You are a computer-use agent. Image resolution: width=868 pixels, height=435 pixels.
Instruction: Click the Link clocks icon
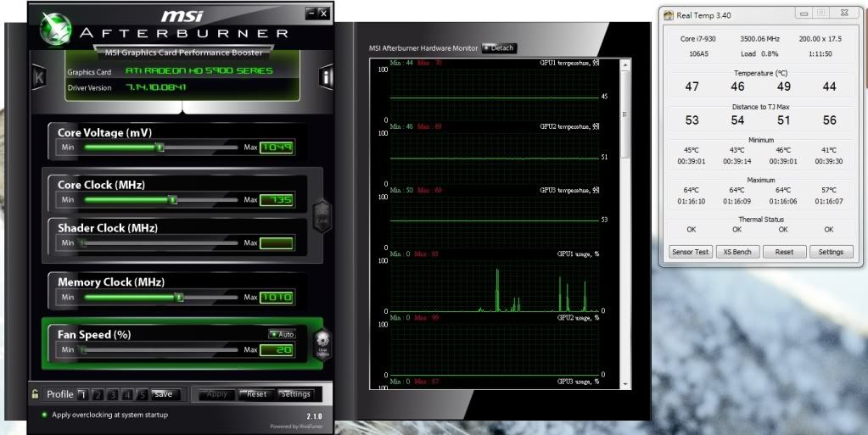(x=322, y=214)
